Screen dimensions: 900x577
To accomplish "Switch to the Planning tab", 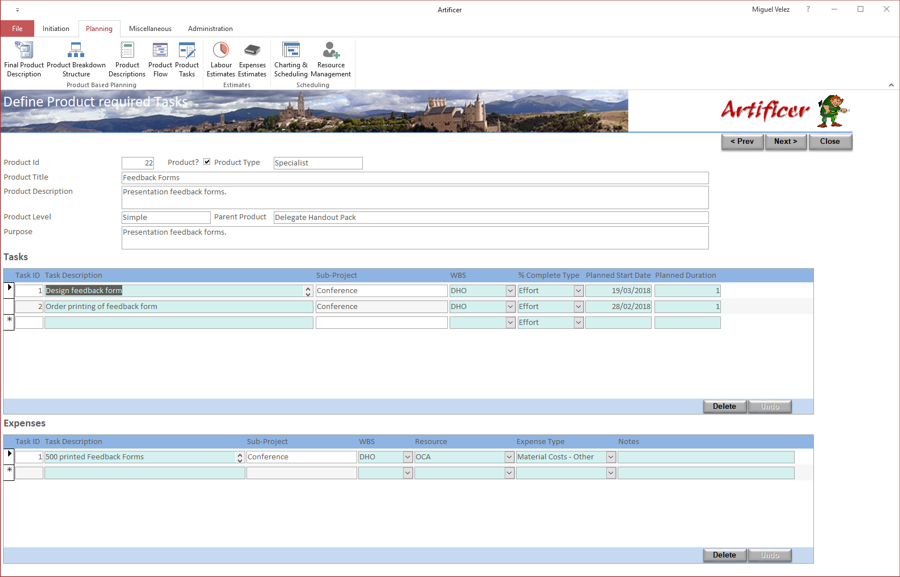I will coord(99,28).
